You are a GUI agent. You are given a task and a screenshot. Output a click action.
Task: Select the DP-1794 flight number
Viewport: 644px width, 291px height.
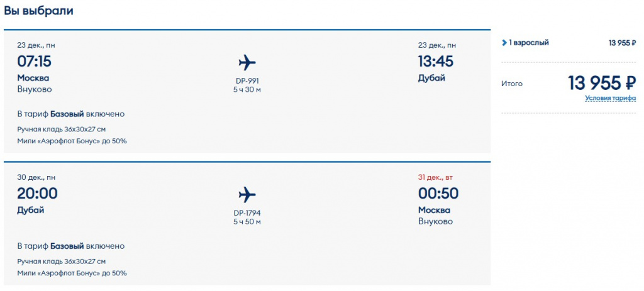click(247, 212)
